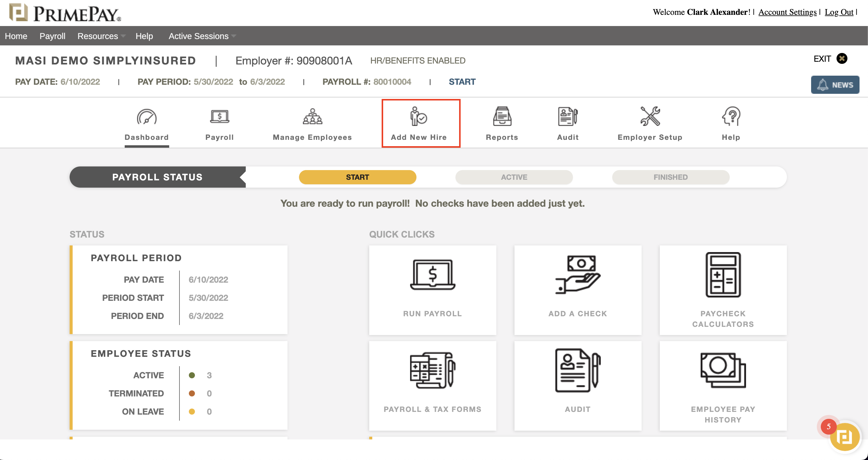Click the Add a Check tile
Image resolution: width=868 pixels, height=460 pixels.
(x=578, y=290)
